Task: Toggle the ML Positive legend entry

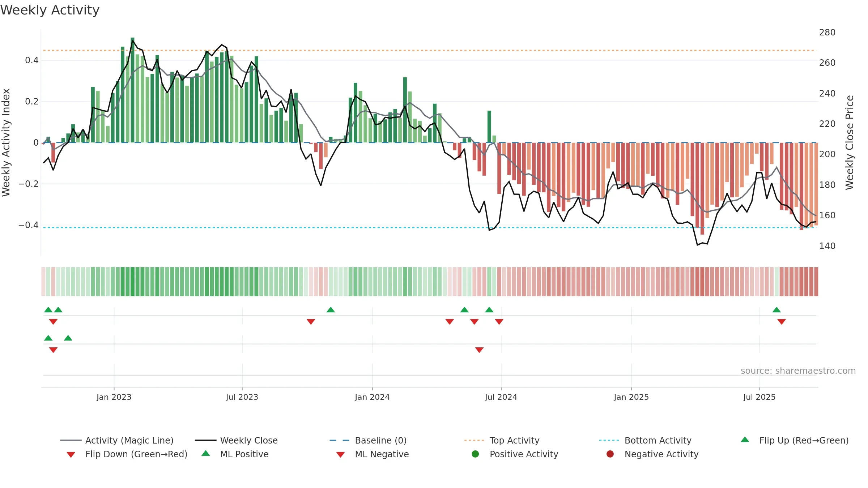Action: (235, 454)
